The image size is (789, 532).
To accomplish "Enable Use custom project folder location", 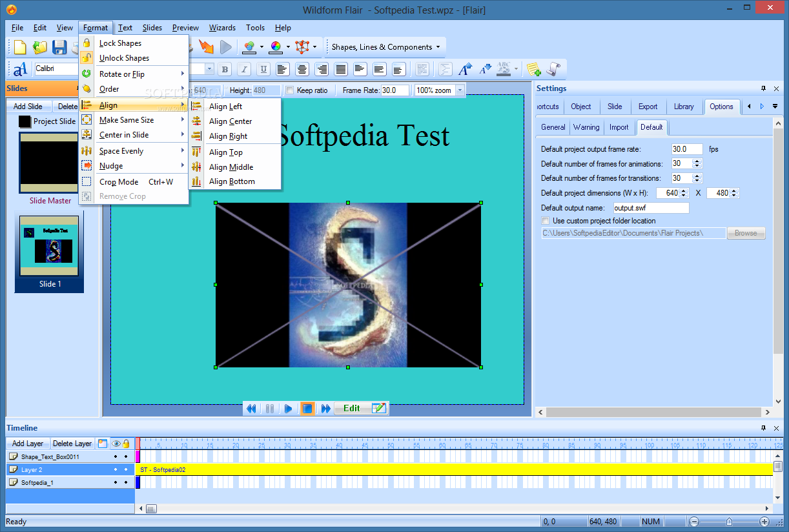I will [546, 221].
